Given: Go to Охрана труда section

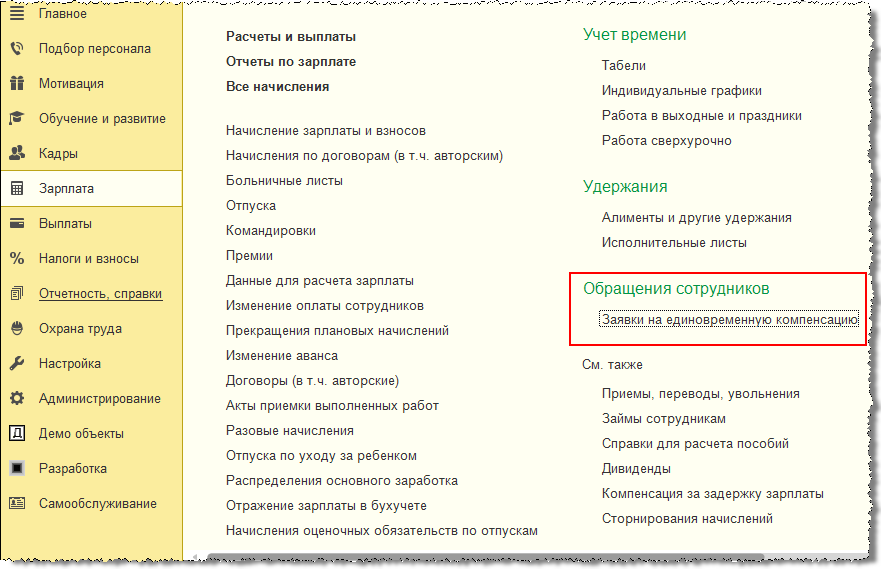Looking at the screenshot, I should pos(80,329).
